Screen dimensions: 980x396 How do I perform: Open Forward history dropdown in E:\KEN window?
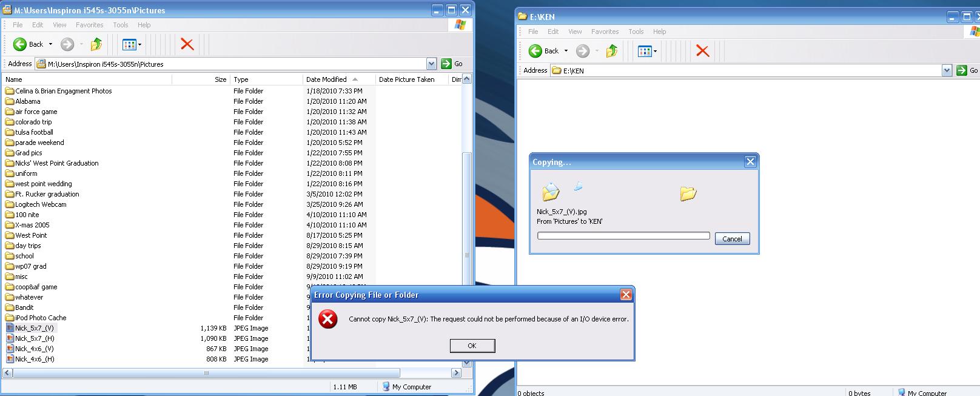click(x=597, y=51)
